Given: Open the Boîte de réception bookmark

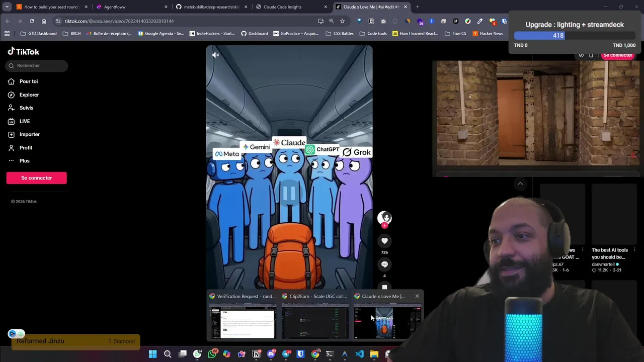Looking at the screenshot, I should pyautogui.click(x=109, y=34).
